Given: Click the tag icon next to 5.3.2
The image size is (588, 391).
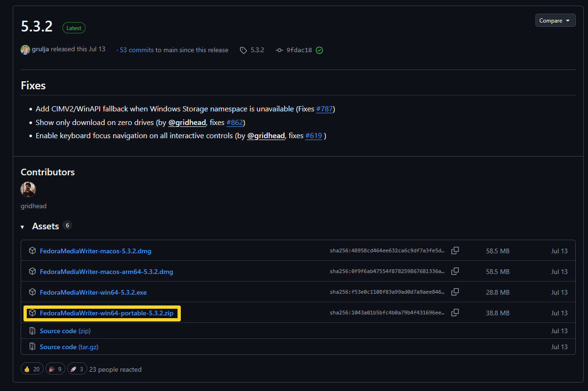Looking at the screenshot, I should click(x=243, y=50).
